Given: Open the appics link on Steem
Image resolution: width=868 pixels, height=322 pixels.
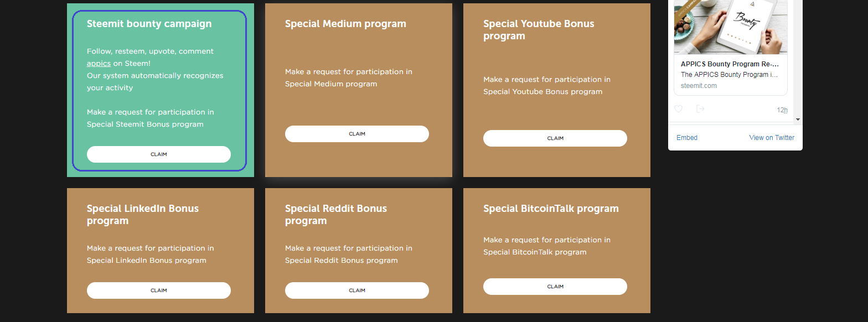Looking at the screenshot, I should pos(99,64).
